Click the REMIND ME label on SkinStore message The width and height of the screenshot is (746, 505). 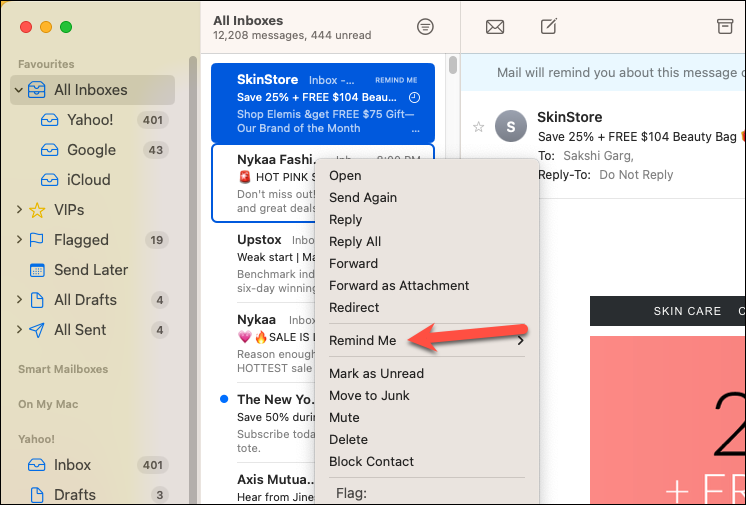[x=396, y=80]
